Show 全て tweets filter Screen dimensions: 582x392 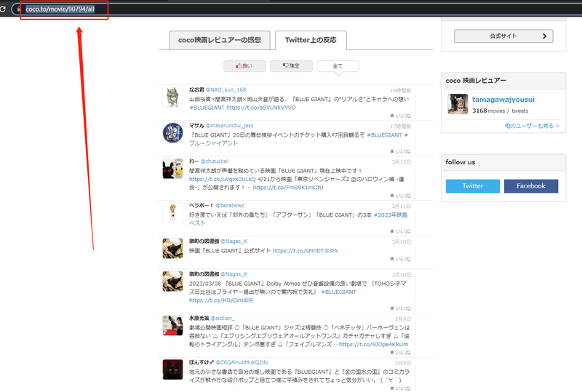coord(338,66)
